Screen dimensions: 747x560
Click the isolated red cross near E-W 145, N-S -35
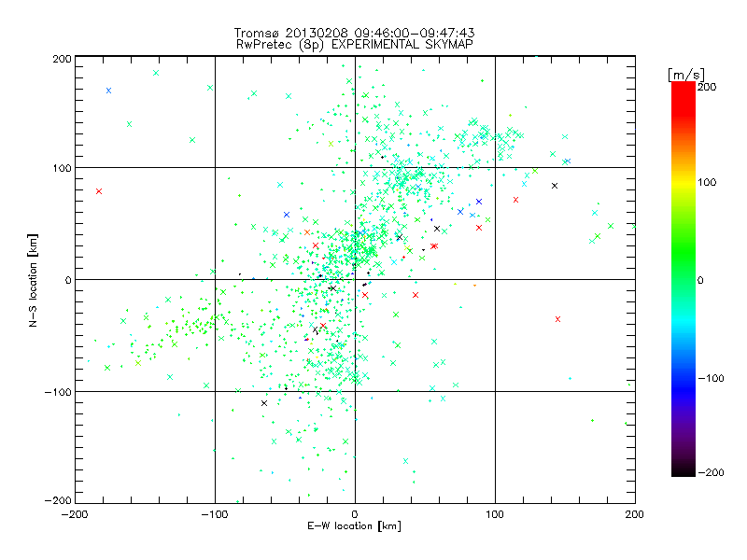[557, 319]
